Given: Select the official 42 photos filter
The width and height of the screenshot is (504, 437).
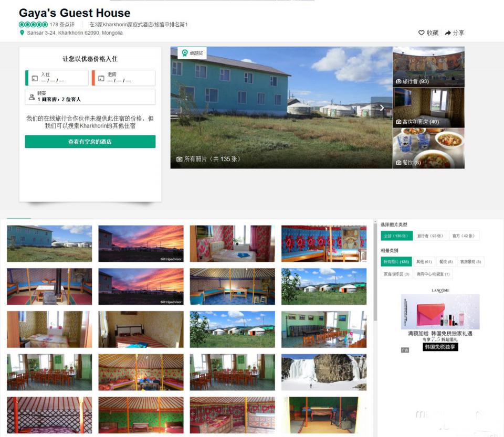Looking at the screenshot, I should [x=464, y=236].
